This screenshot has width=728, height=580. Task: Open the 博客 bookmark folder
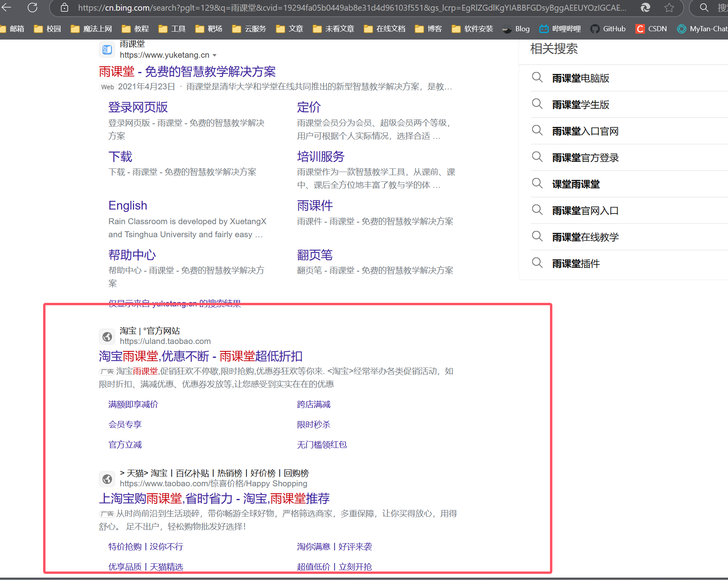click(428, 28)
